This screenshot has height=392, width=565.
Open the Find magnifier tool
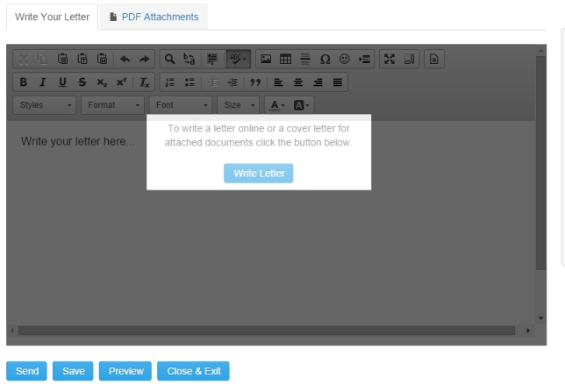(169, 59)
